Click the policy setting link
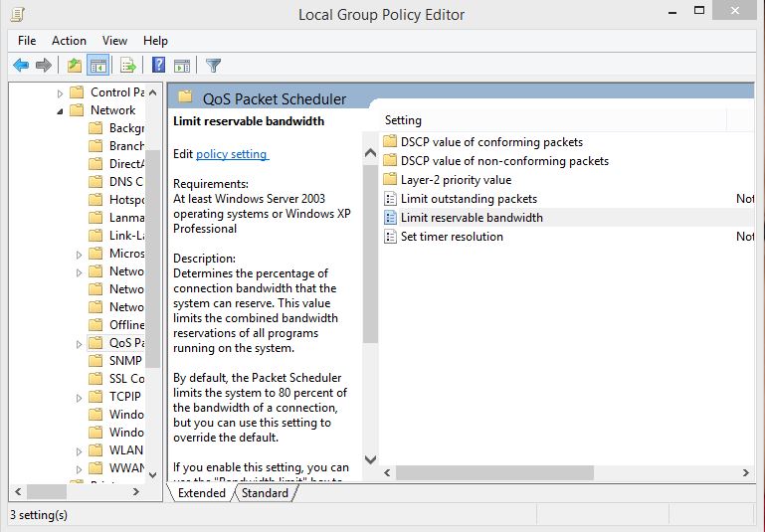Viewport: 765px width, 532px height. click(x=232, y=154)
